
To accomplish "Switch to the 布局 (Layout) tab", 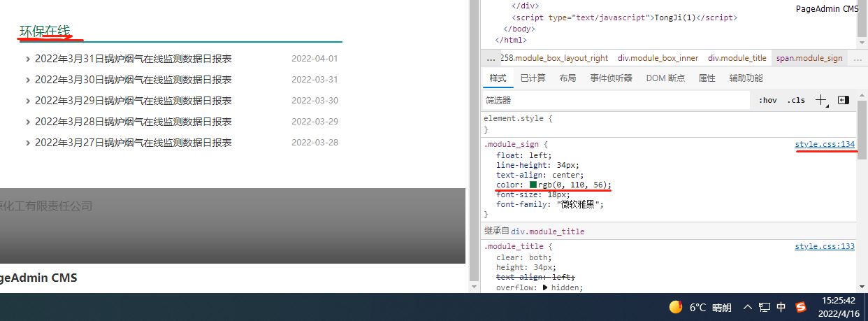I will [567, 78].
